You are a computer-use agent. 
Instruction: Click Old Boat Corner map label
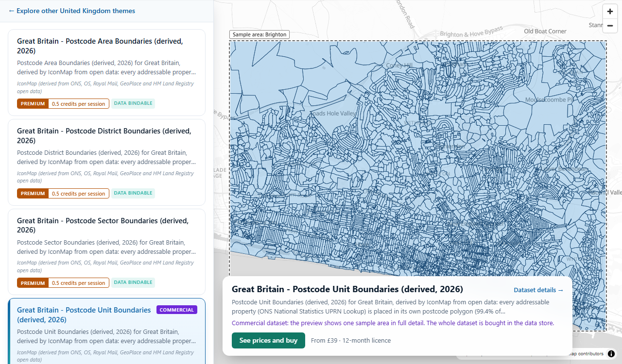(545, 31)
